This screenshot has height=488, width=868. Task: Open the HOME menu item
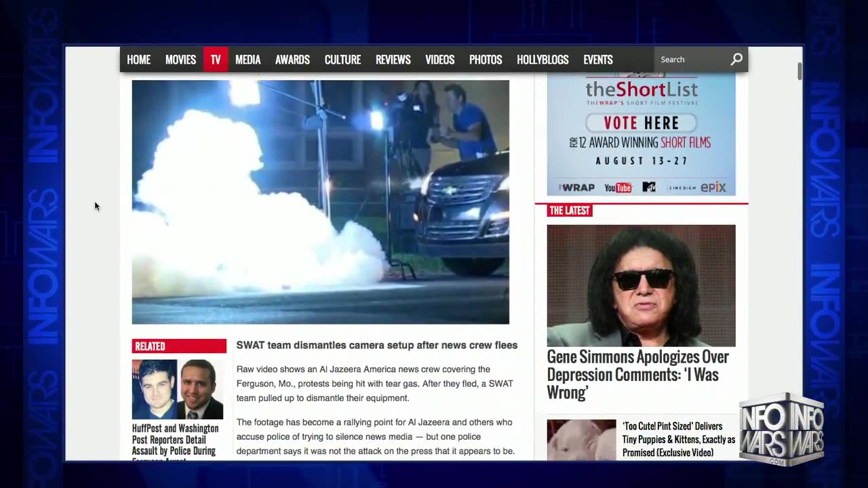(138, 60)
